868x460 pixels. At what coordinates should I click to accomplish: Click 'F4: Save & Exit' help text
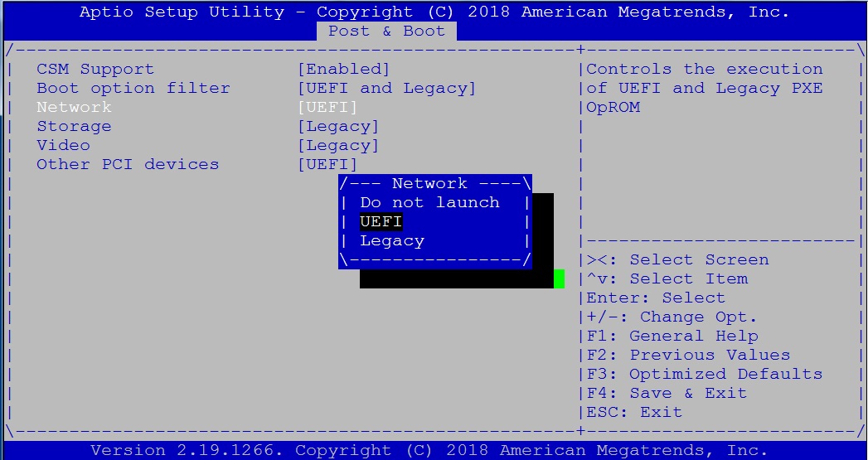pos(667,394)
